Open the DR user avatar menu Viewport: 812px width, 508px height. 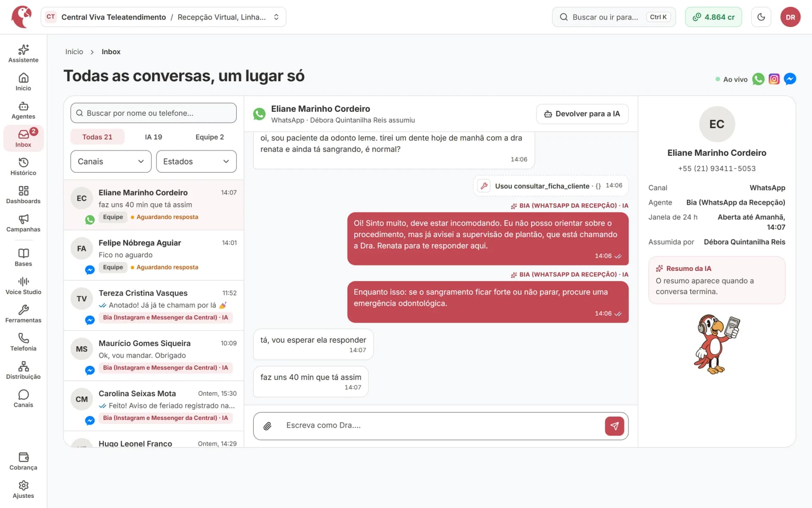point(790,17)
